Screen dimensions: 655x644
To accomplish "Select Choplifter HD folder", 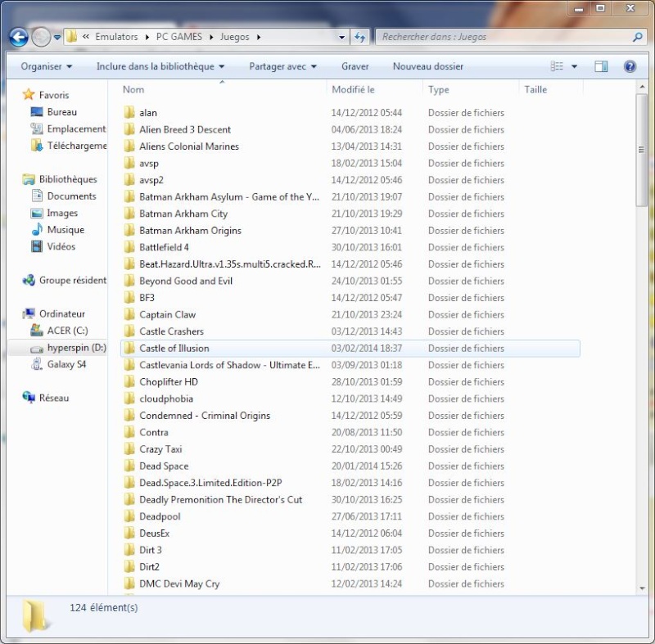I will coord(169,382).
